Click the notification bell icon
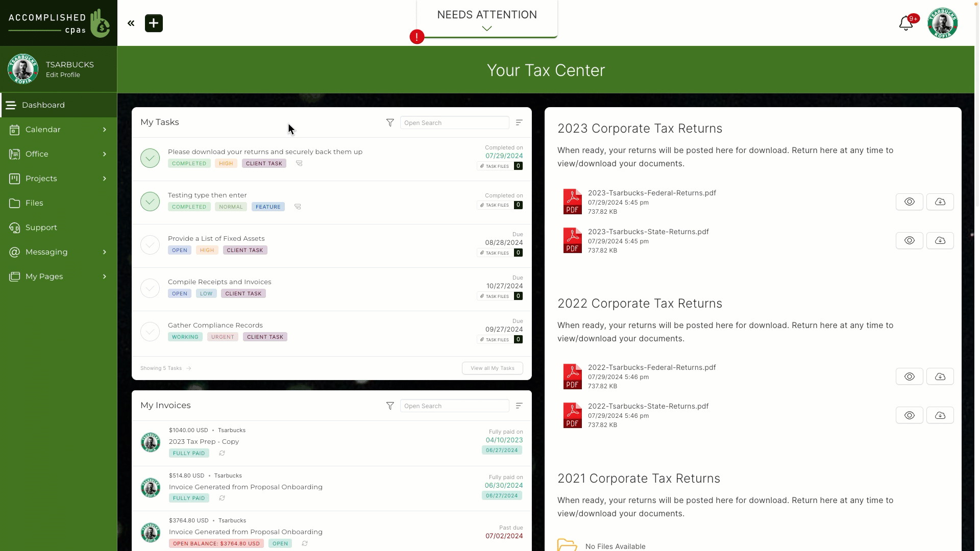Screen dimensions: 980x551 906,23
